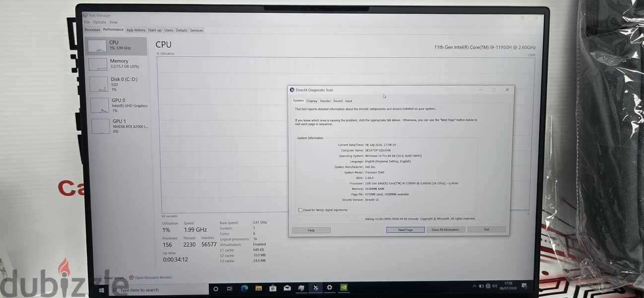Collapse Task Manager with Fewer details
The width and height of the screenshot is (644, 298).
pos(113,278)
